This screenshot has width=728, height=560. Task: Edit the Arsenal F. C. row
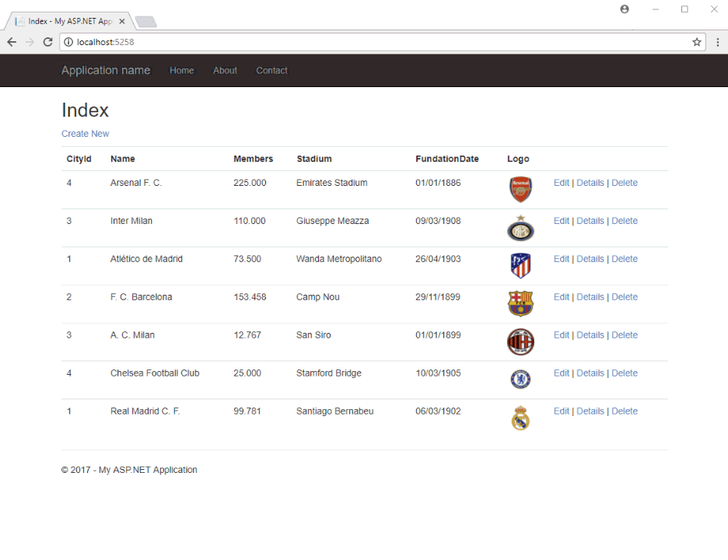click(562, 183)
